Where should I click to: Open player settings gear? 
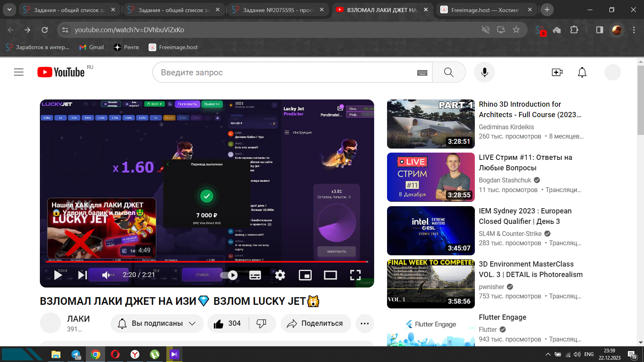point(280,275)
